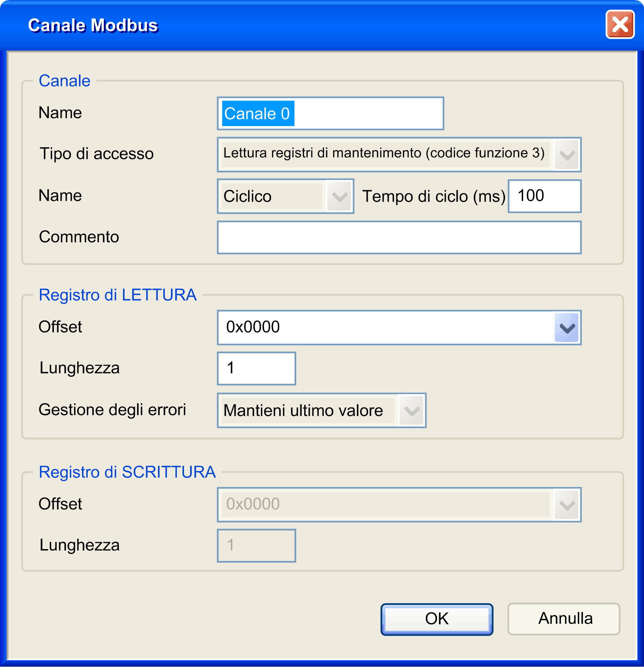Click the Registro di LETTURA Offset value field

tap(384, 327)
